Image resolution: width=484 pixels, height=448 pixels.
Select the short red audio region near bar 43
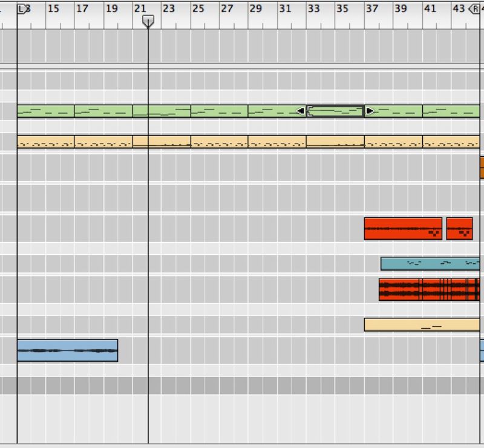[459, 229]
